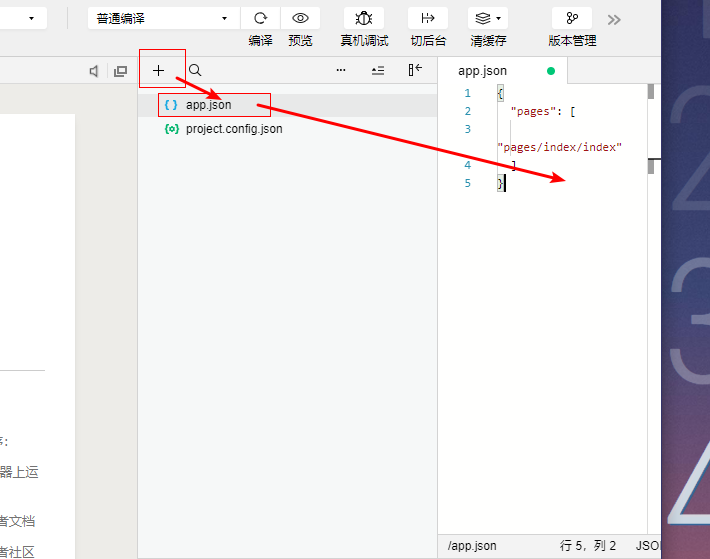Open 普通编译 compile mode dropdown

[163, 19]
